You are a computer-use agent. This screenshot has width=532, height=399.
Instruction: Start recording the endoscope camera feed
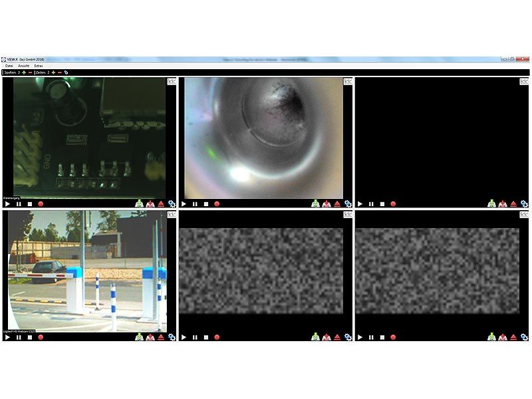tap(217, 204)
